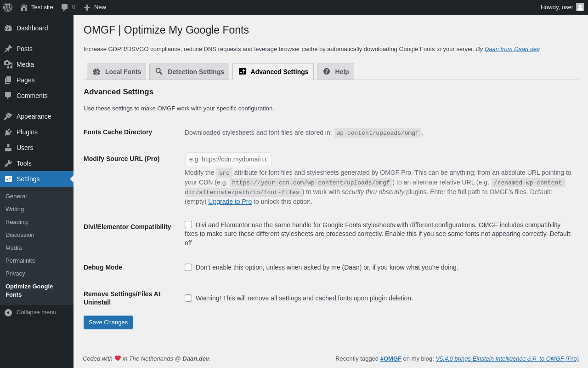
Task: Open Writing settings submenu
Action: pos(37,209)
